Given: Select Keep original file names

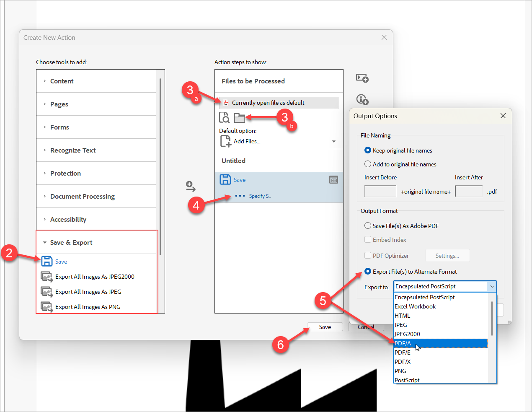Looking at the screenshot, I should [x=368, y=150].
